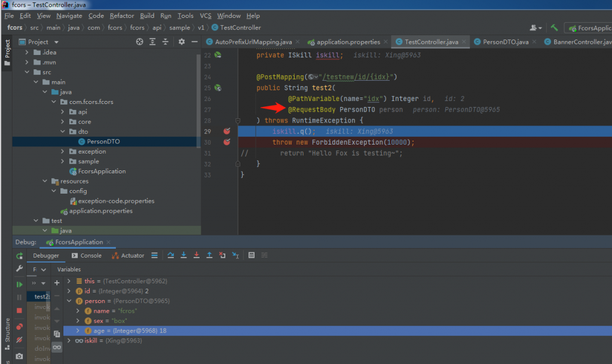Image resolution: width=612 pixels, height=364 pixels.
Task: Collapse the resources folder
Action: pyautogui.click(x=45, y=181)
